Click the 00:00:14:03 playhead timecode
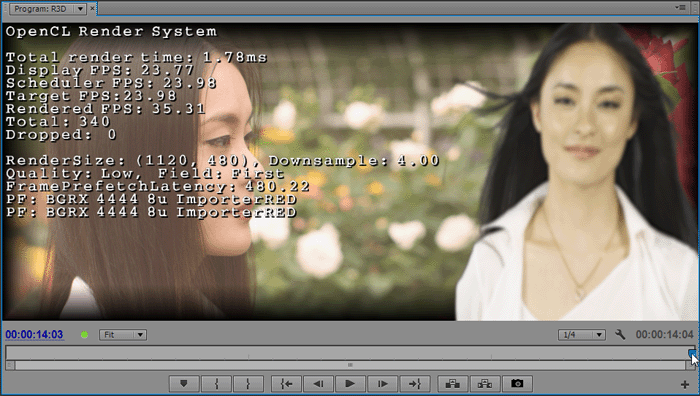The width and height of the screenshot is (700, 396). pyautogui.click(x=34, y=334)
